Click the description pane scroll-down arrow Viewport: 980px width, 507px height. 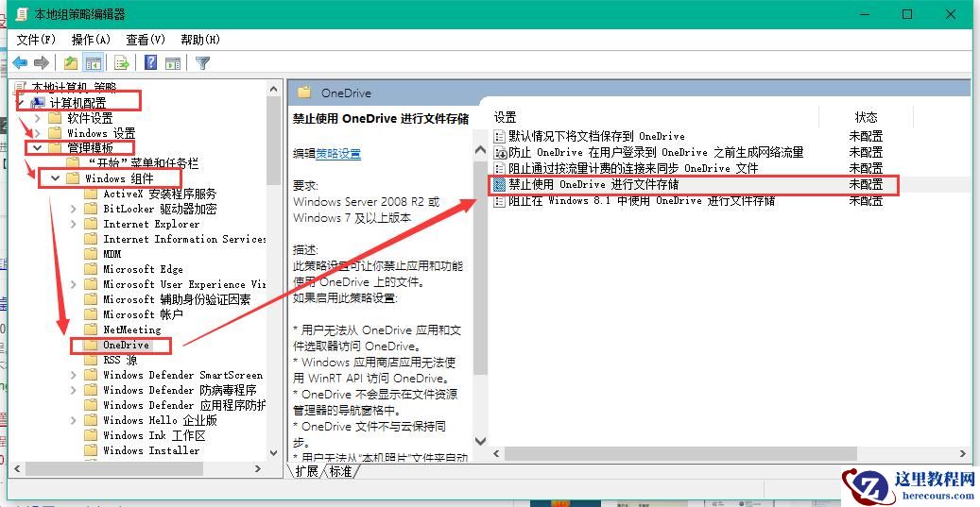coord(480,440)
